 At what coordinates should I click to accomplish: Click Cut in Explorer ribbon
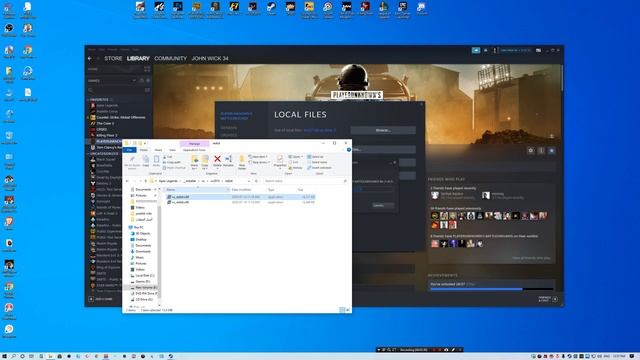(167, 157)
